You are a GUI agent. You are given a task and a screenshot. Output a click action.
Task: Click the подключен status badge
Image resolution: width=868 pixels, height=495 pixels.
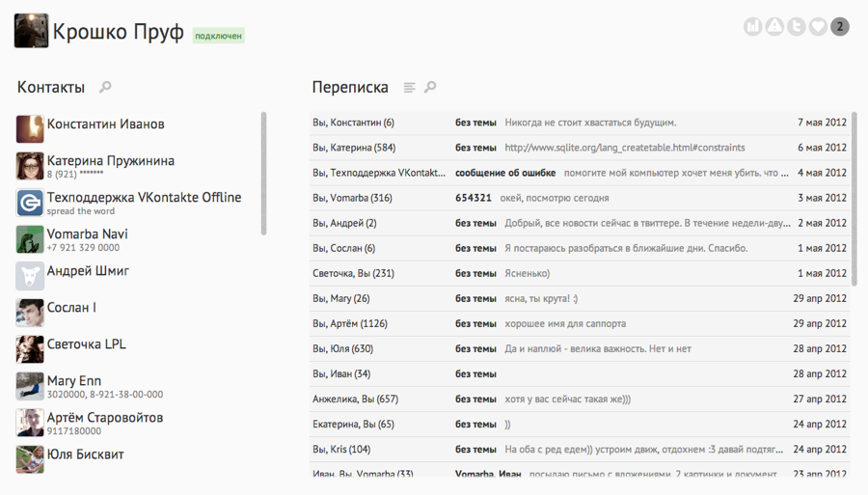click(218, 36)
